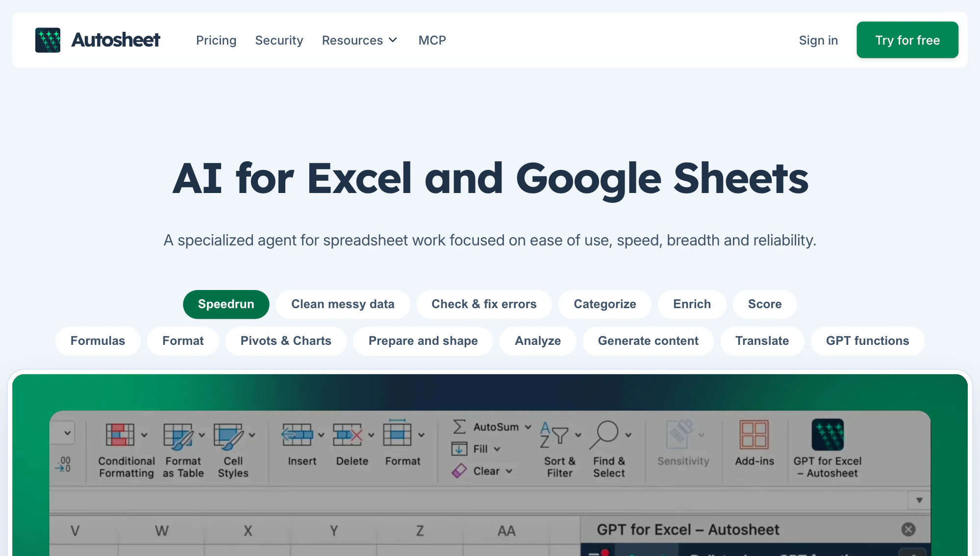
Task: Click the decrease decimal icon
Action: tap(64, 464)
